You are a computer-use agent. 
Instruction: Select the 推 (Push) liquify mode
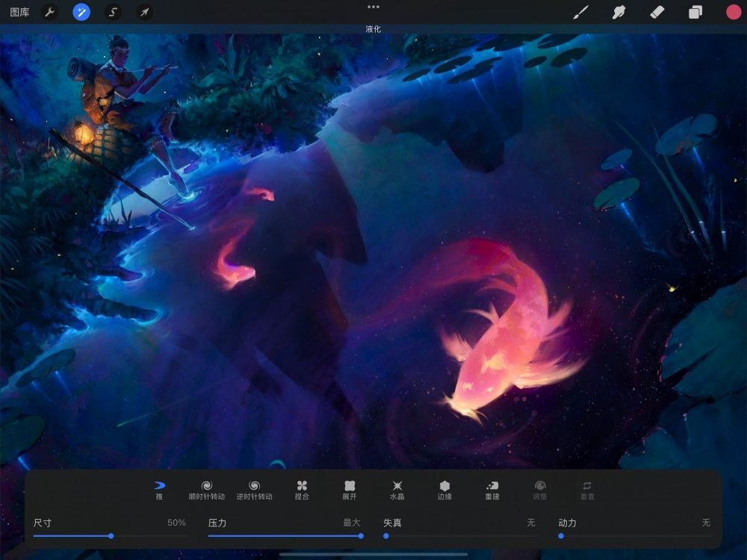160,488
